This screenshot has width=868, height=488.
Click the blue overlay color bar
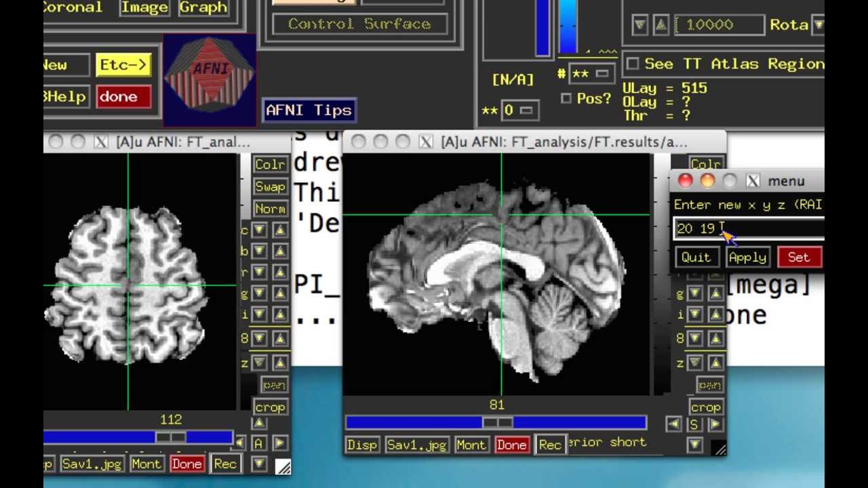pyautogui.click(x=568, y=27)
